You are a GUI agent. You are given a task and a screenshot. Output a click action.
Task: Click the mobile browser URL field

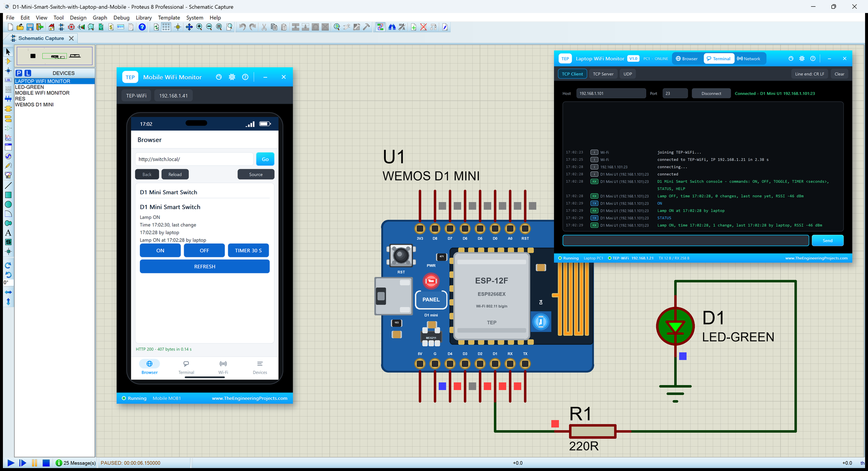coord(194,159)
